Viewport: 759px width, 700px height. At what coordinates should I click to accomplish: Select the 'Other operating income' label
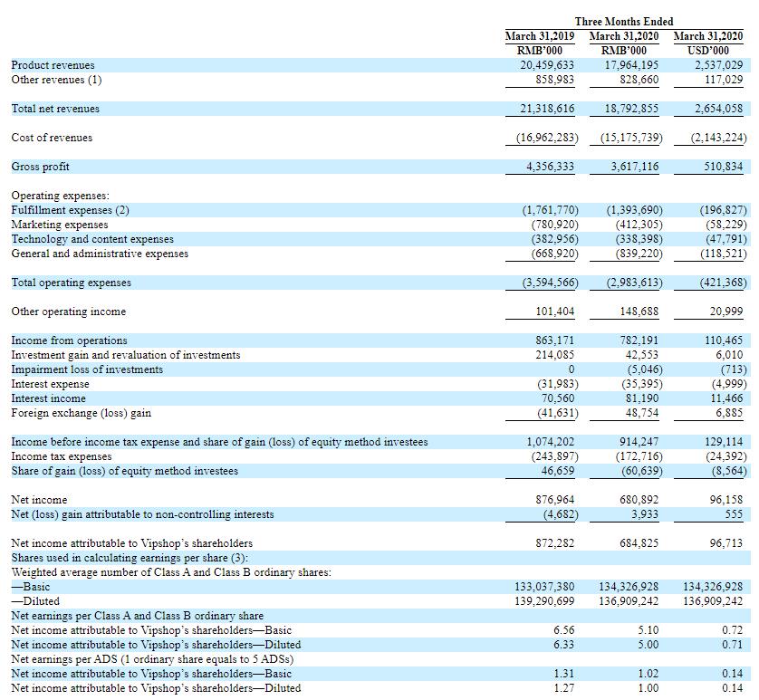click(69, 312)
